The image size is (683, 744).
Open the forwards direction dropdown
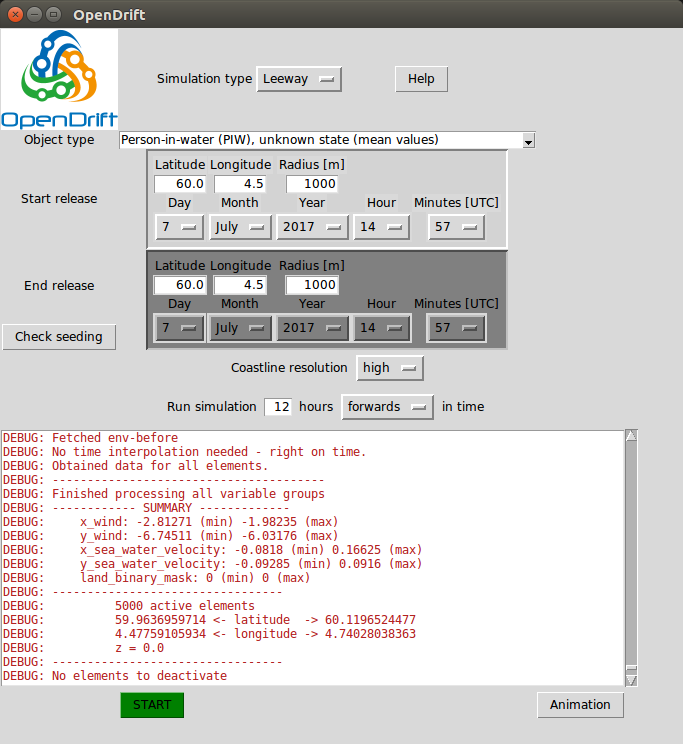click(387, 407)
